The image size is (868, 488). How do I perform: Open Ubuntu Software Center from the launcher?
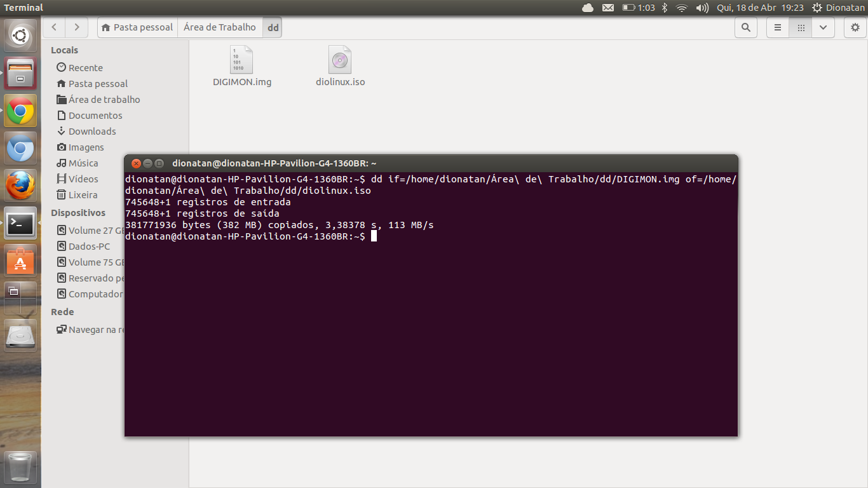pos(20,261)
